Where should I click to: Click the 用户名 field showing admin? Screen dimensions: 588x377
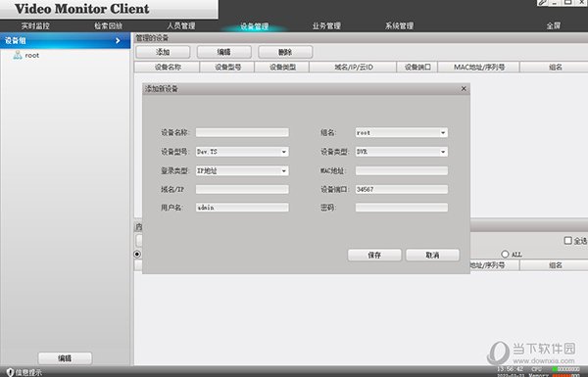click(x=242, y=208)
